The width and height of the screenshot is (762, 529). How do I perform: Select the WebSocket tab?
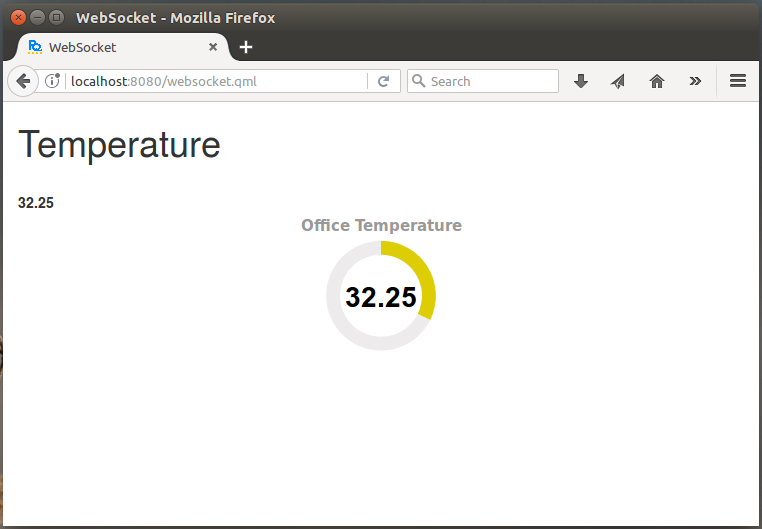[110, 47]
